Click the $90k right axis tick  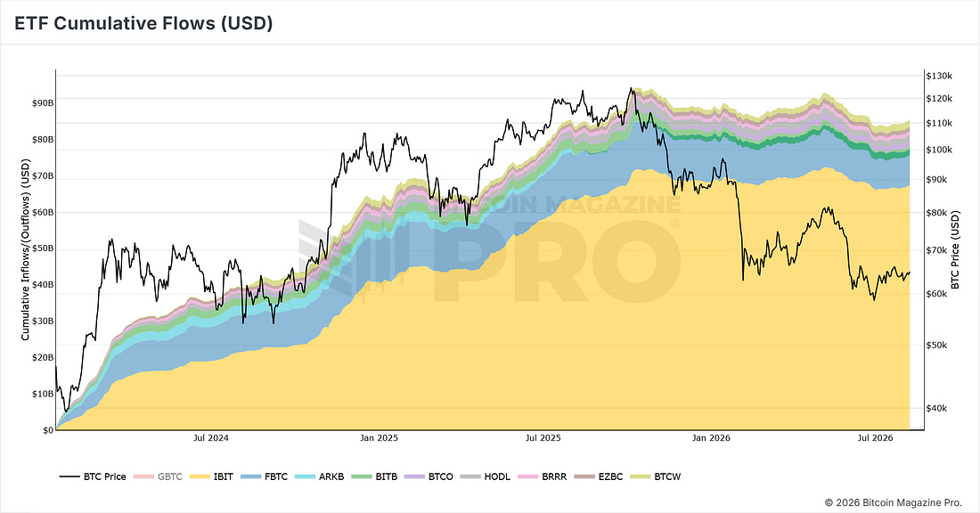pos(937,180)
